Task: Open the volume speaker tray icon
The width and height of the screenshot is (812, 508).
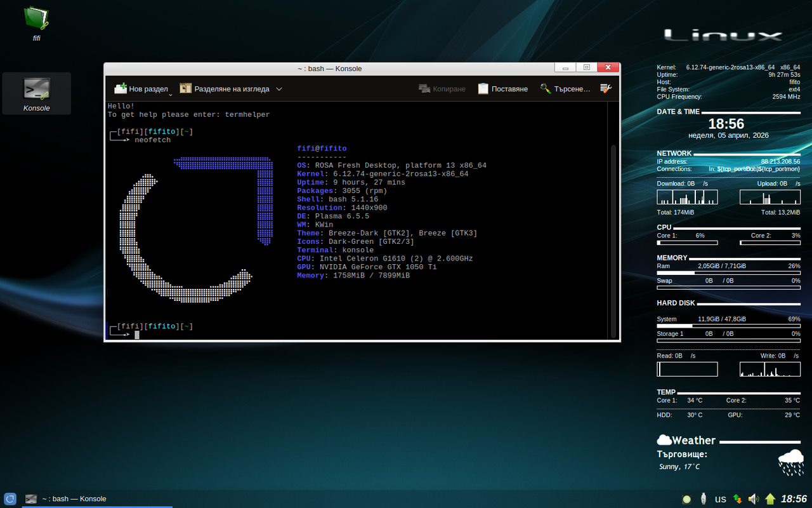Action: [x=754, y=499]
